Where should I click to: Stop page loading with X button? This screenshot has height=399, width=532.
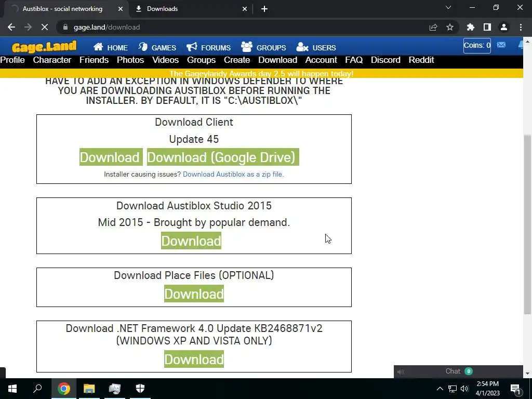pos(45,27)
